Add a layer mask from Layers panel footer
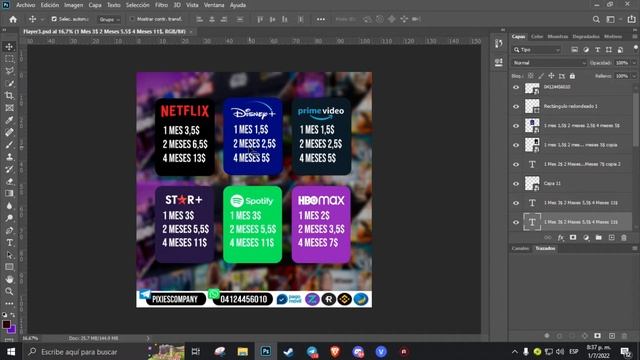 point(573,238)
